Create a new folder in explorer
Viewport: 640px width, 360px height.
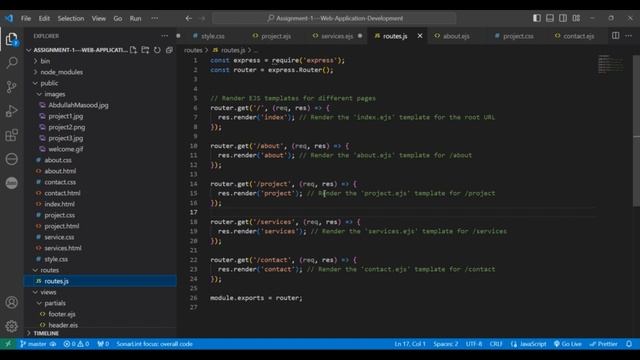click(x=145, y=50)
